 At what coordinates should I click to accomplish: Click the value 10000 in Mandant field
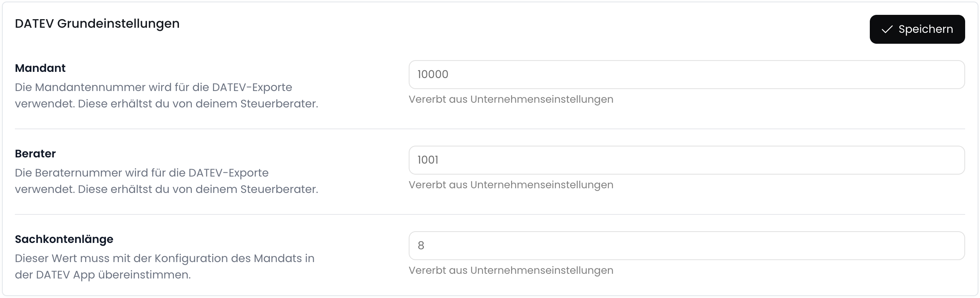click(432, 74)
